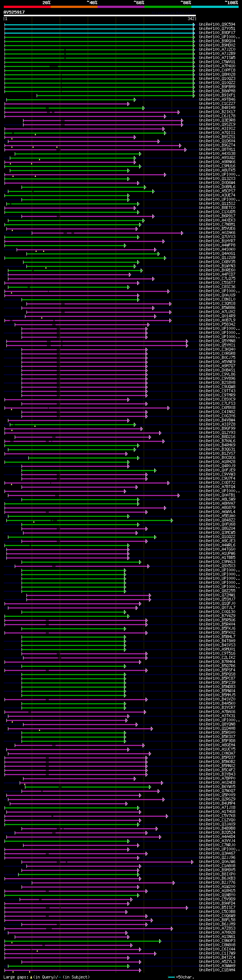Select the UniRef100_C5WVU1 label
Viewport: 242px width, 980px height.
point(217,62)
